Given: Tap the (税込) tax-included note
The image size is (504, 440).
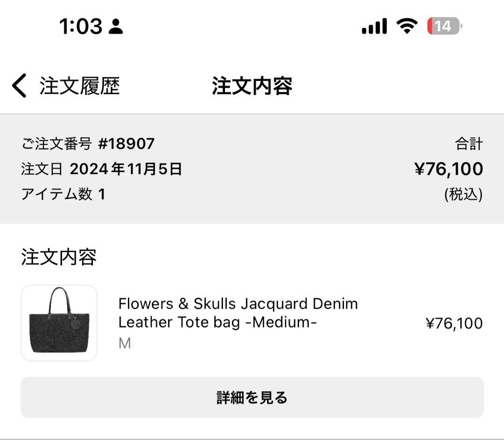Looking at the screenshot, I should pos(463,194).
